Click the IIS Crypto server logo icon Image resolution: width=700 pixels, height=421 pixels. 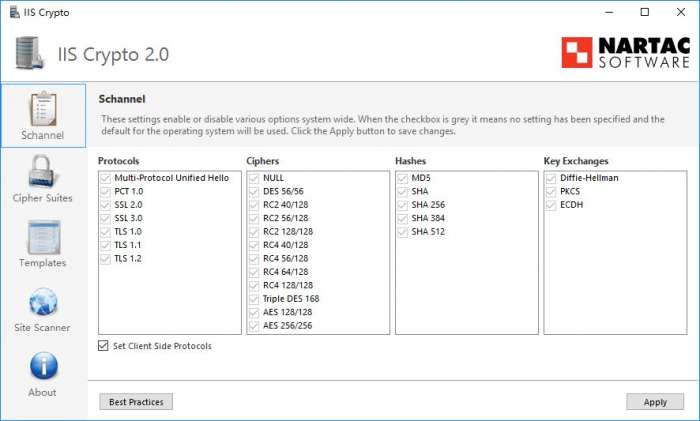coord(30,53)
